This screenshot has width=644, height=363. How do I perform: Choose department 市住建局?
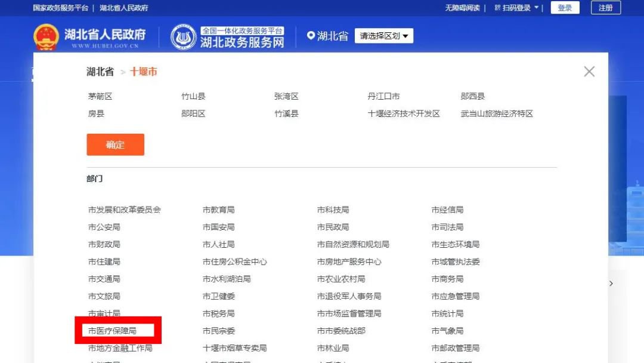pos(104,262)
